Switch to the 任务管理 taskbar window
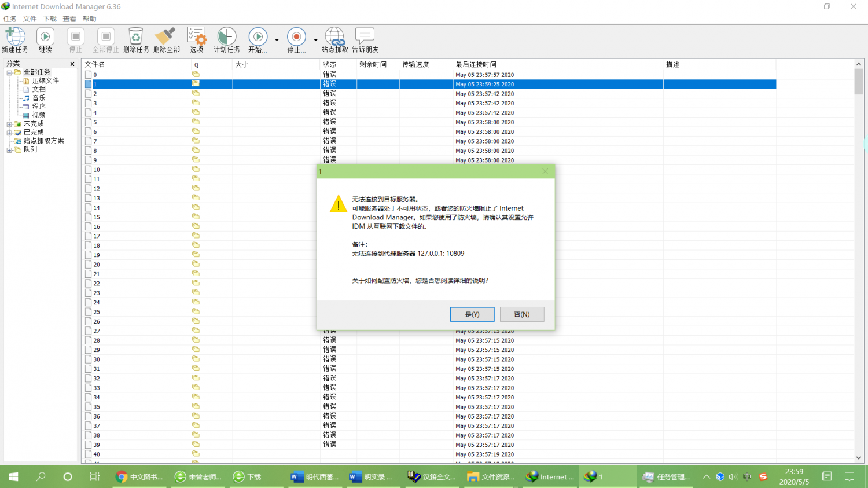 (666, 477)
